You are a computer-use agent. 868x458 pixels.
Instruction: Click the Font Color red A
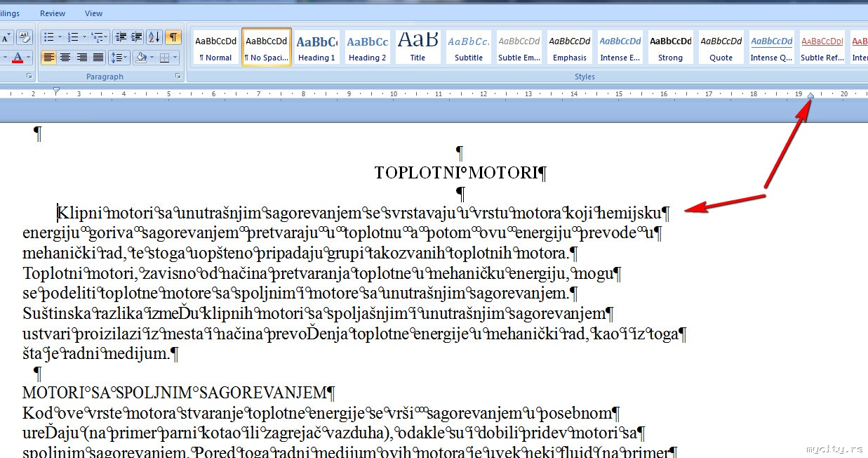[18, 57]
